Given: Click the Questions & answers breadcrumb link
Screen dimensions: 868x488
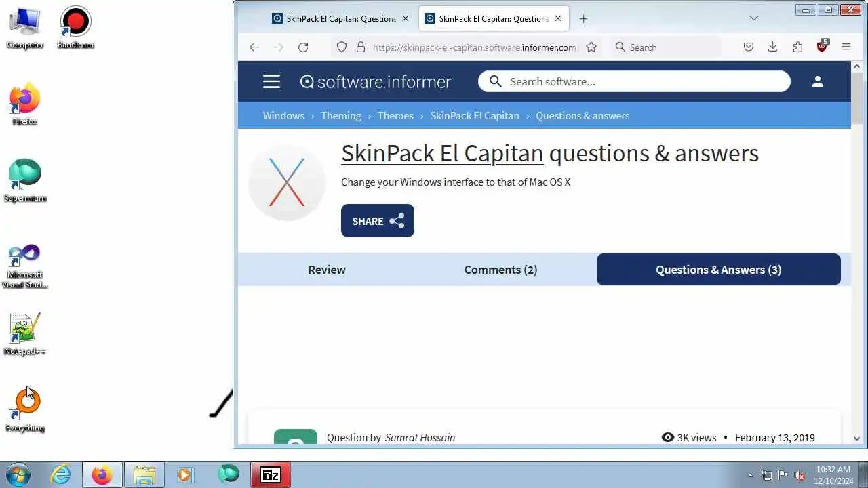Looking at the screenshot, I should (583, 115).
